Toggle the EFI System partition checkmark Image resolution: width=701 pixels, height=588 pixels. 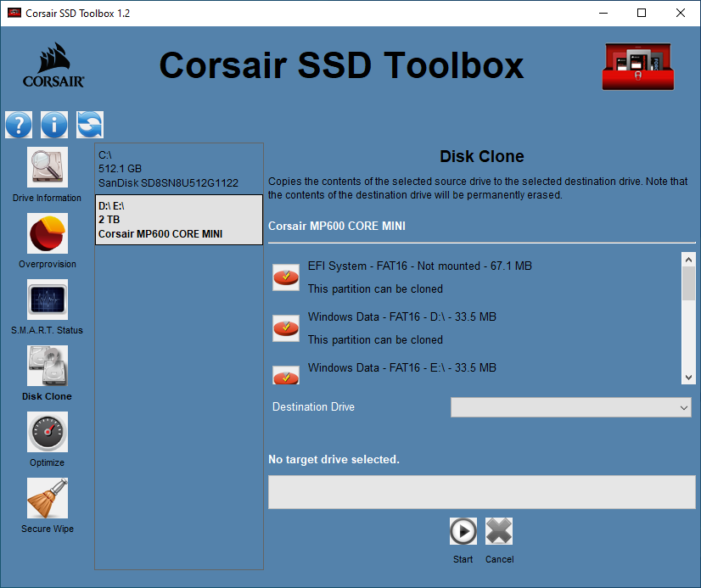click(286, 277)
